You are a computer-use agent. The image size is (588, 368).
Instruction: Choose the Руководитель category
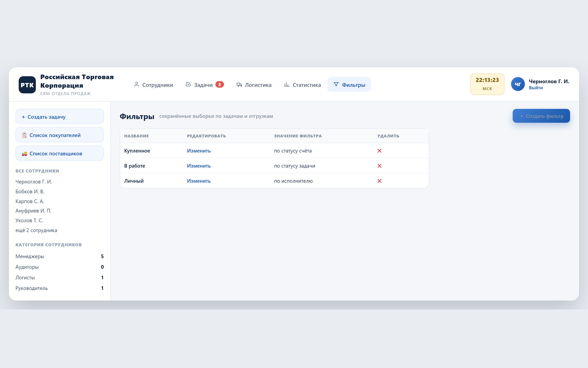pyautogui.click(x=60, y=288)
